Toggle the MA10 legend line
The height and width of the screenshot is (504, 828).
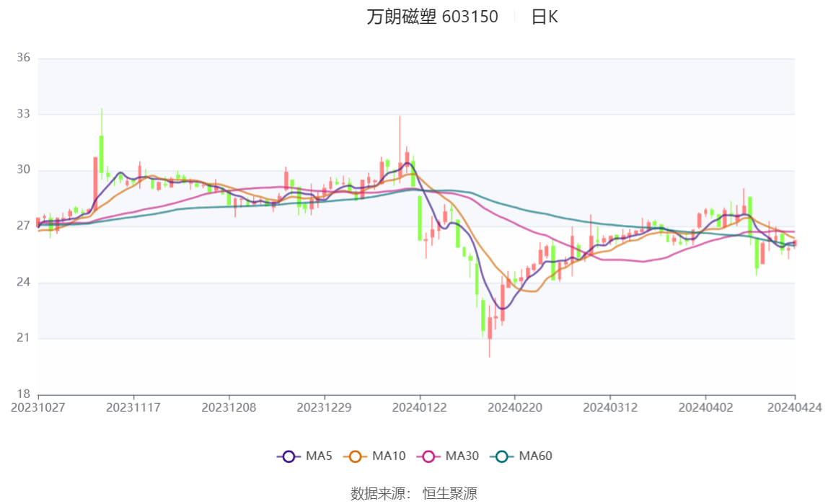pyautogui.click(x=374, y=456)
